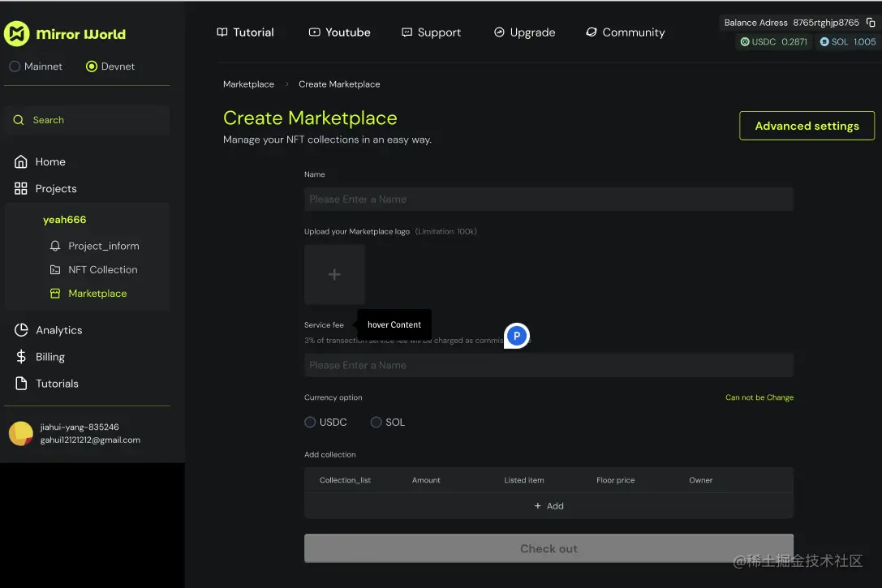
Task: Click the 8765rtghjp8765 address text
Action: (x=826, y=23)
